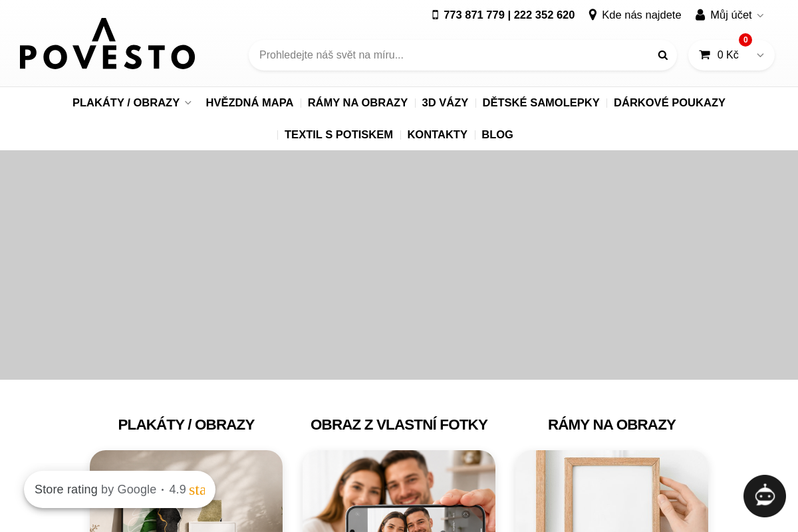Open the Dětské samolepky menu item

(x=541, y=103)
